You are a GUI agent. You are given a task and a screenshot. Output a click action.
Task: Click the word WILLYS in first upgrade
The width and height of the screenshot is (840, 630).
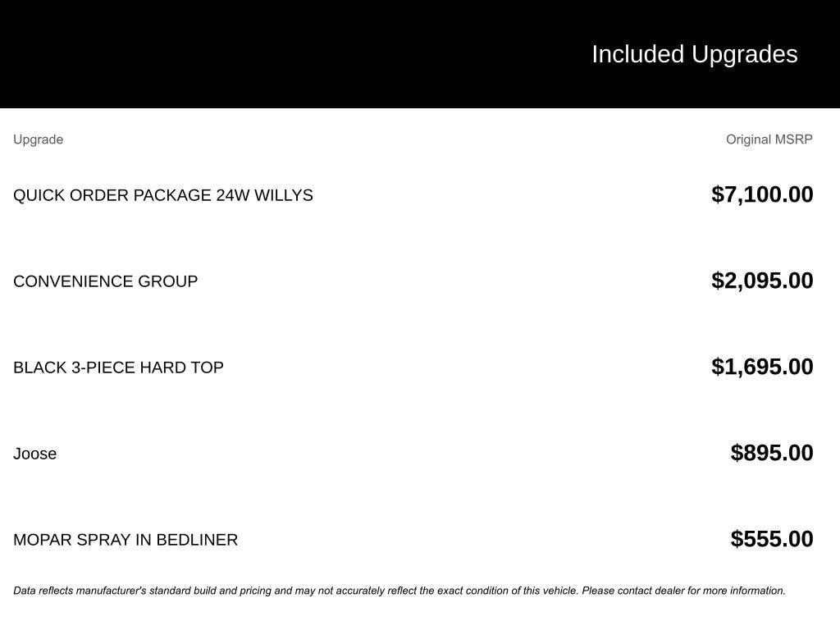(x=283, y=195)
